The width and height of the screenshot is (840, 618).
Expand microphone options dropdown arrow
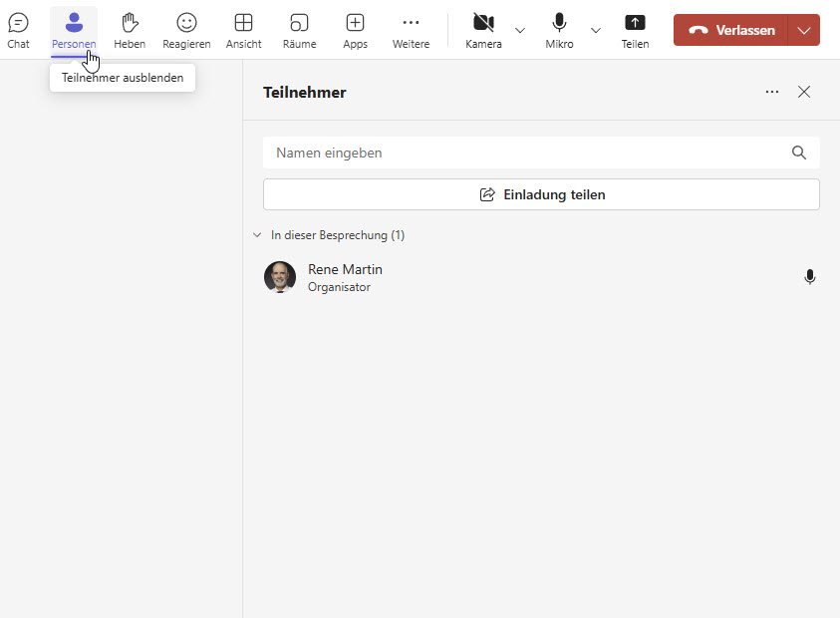coord(596,31)
